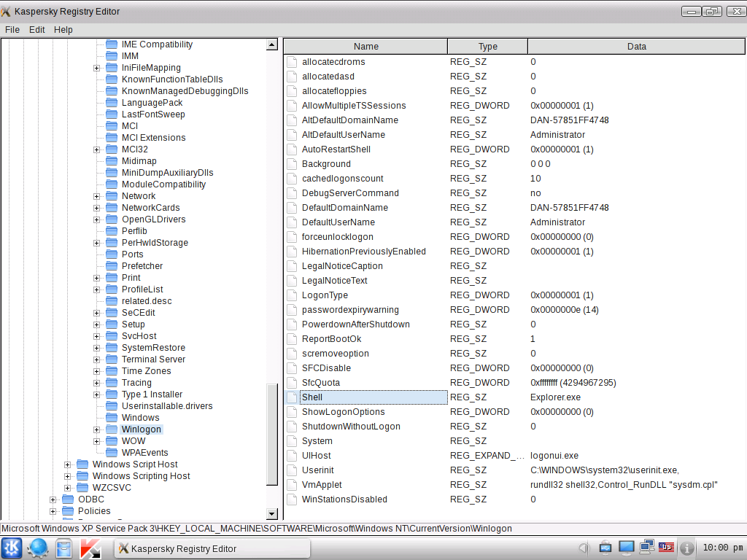Launch the Kaspersky red K icon
The height and width of the screenshot is (560, 747).
point(90,548)
